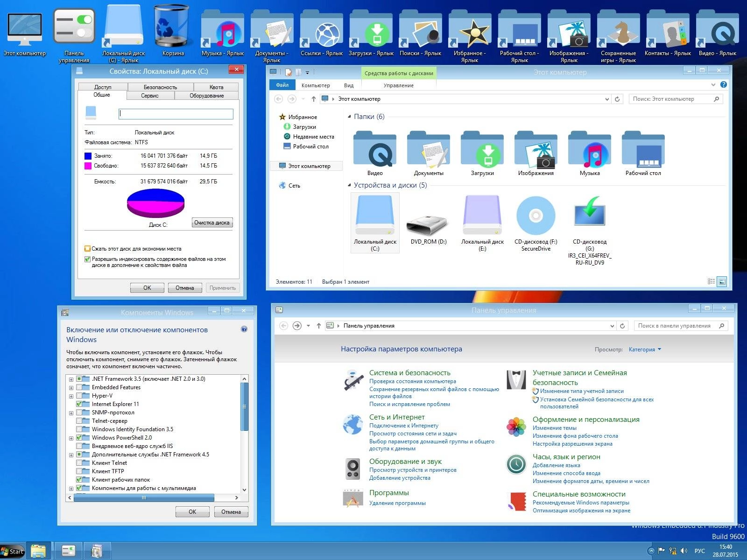Select Локальный диск (C:) drive in Explorer
Image resolution: width=747 pixels, height=560 pixels.
pos(375,223)
